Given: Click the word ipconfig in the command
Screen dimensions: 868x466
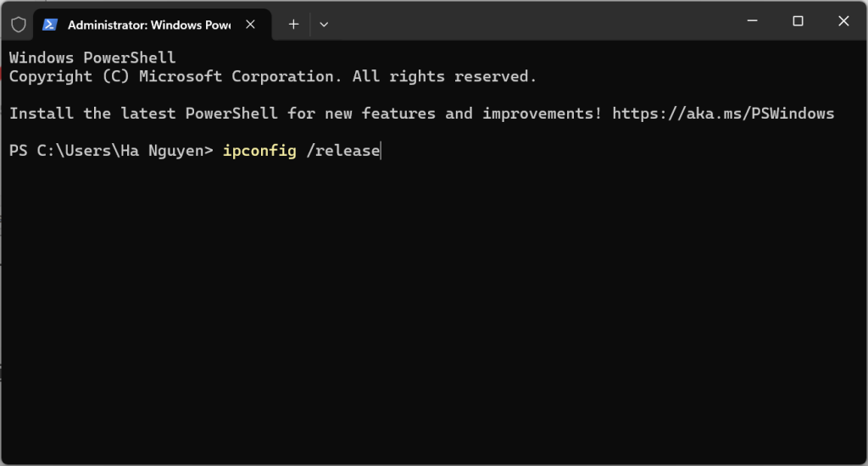Looking at the screenshot, I should click(x=259, y=152).
